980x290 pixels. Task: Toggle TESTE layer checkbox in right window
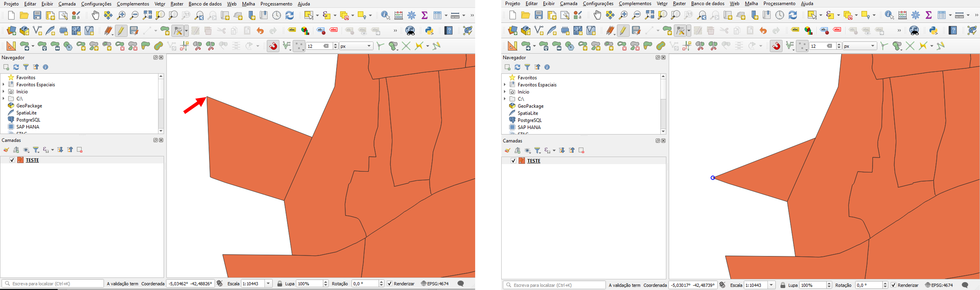coord(513,161)
